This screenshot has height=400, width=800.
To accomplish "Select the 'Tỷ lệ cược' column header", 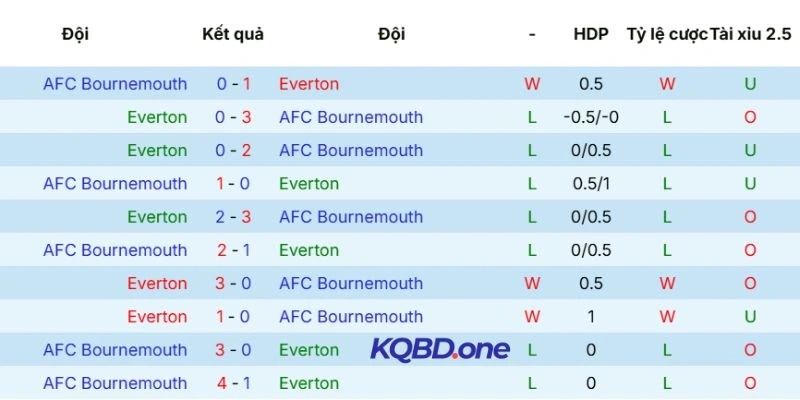I will coord(667,34).
